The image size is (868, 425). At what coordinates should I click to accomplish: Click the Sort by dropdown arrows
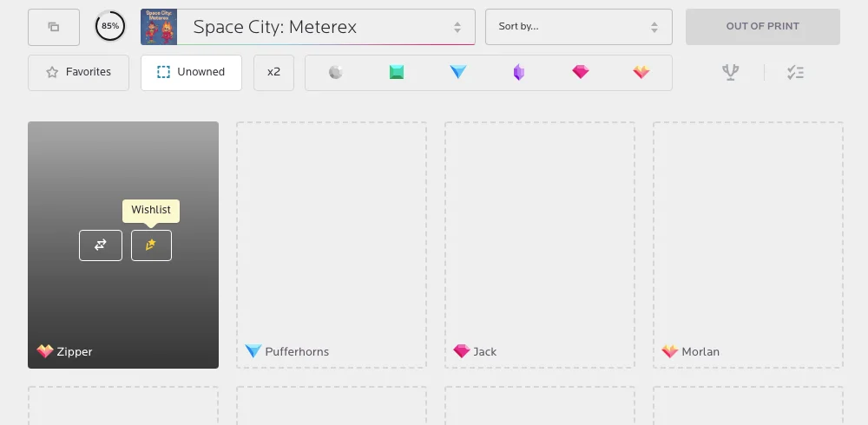point(654,27)
